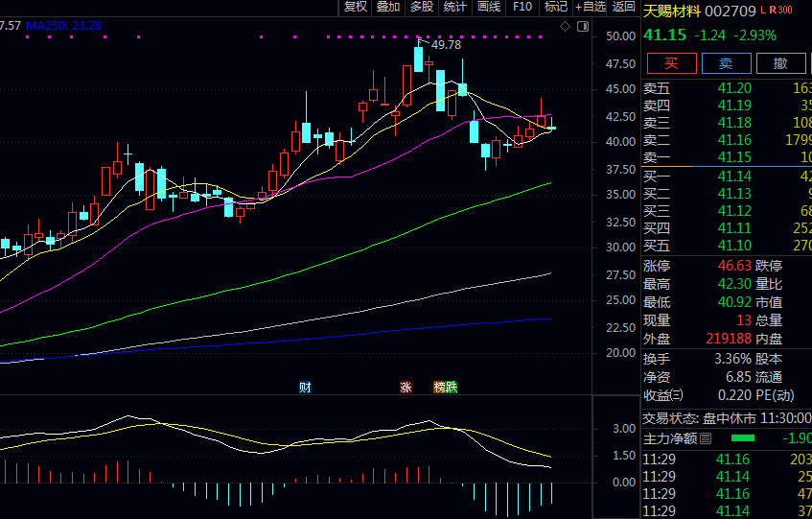Open the 统计 statistics tool
This screenshot has height=519, width=812.
coord(455,7)
